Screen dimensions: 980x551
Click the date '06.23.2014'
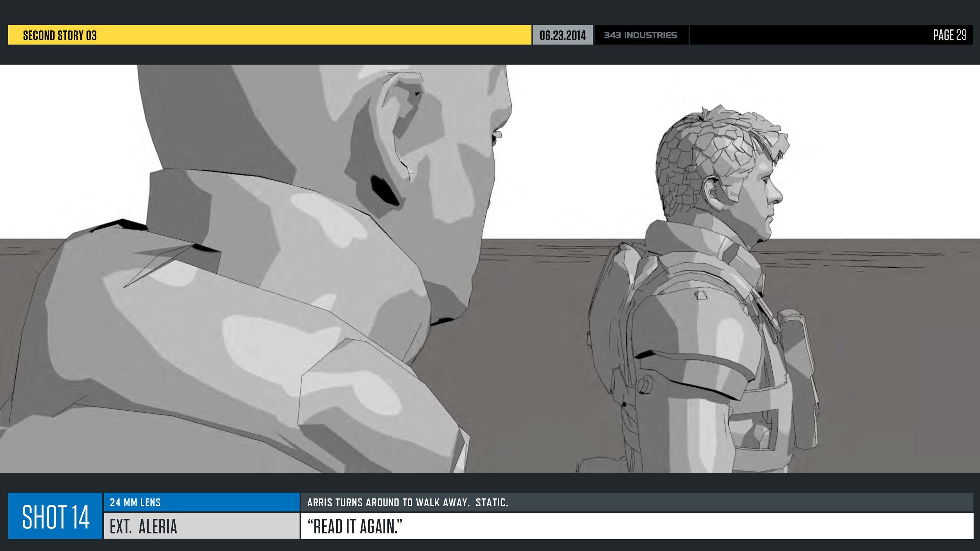tap(563, 35)
